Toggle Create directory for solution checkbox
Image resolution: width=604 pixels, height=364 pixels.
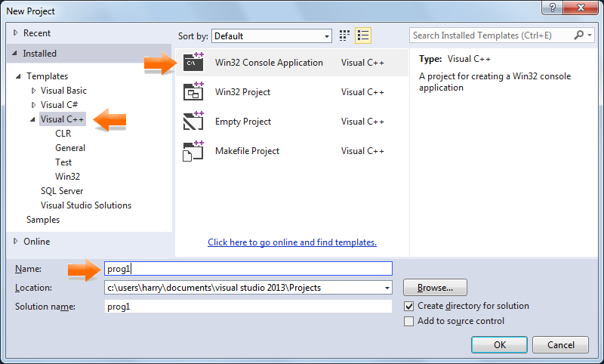click(x=409, y=306)
